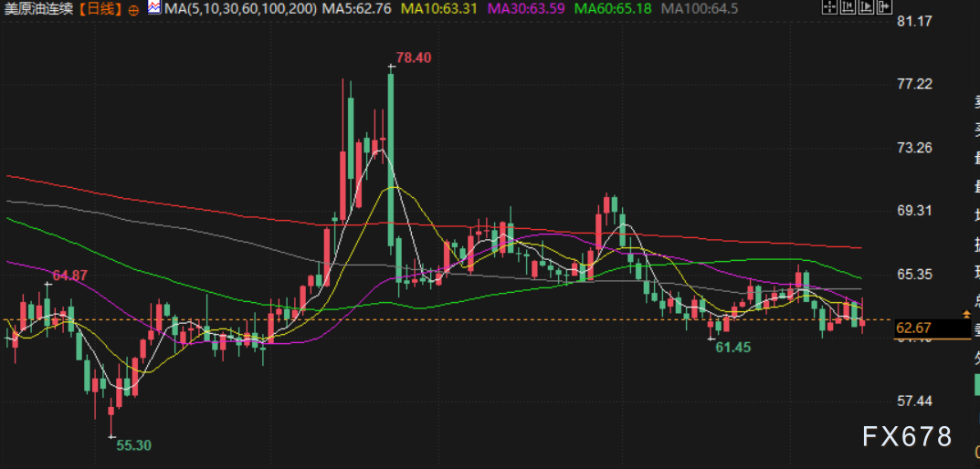The image size is (980, 469).
Task: Click the crosshair target icon beside 日线
Action: pos(135,9)
